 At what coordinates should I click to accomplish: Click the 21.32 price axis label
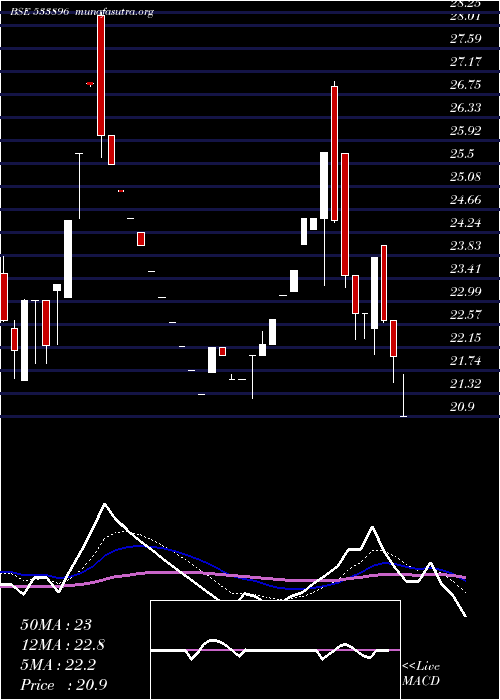[465, 384]
